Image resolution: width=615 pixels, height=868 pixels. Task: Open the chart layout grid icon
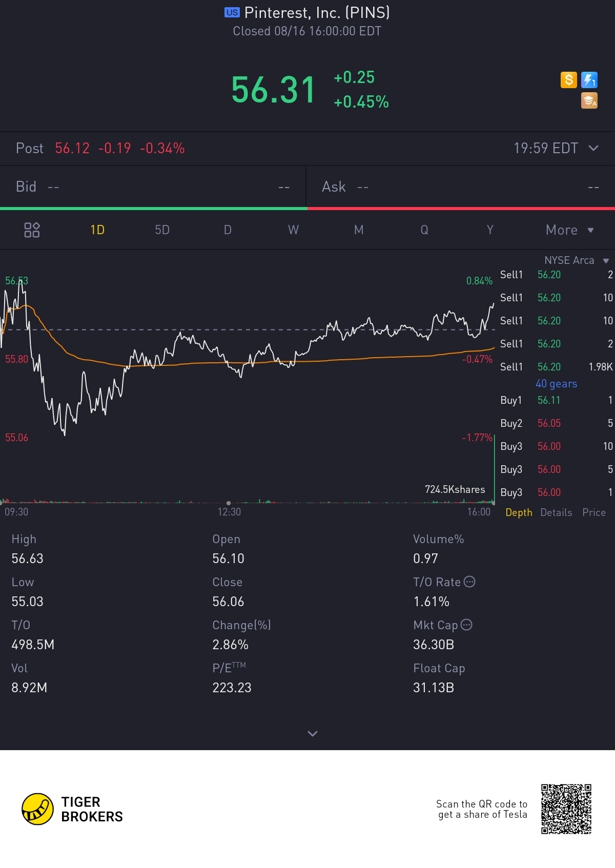tap(32, 230)
